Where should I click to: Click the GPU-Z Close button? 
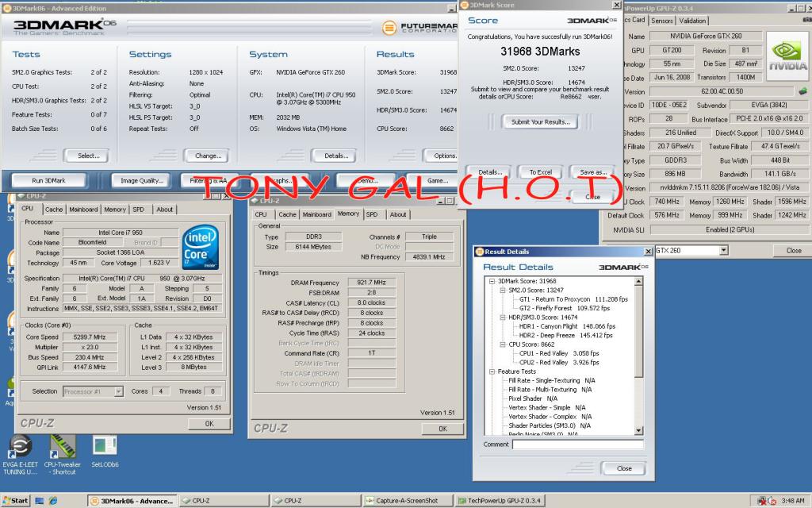793,250
